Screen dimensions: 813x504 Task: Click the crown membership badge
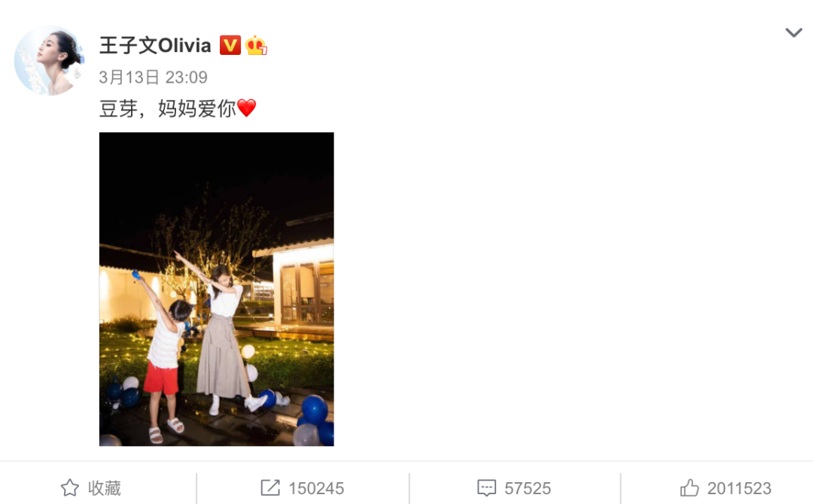256,45
